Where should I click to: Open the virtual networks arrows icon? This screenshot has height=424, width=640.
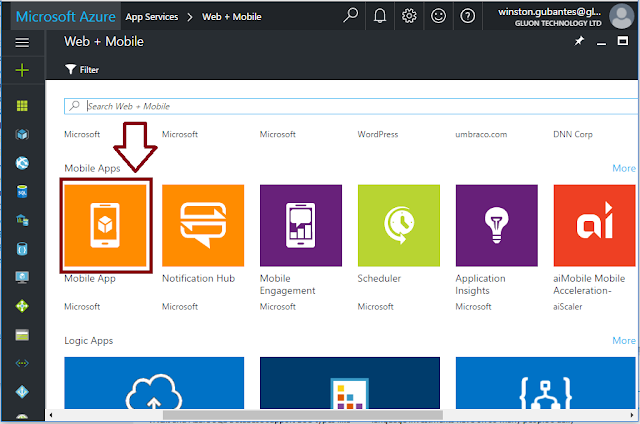(x=22, y=363)
